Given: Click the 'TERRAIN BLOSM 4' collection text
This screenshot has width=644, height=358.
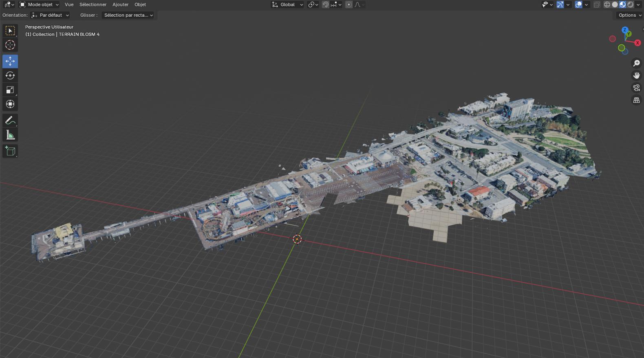Looking at the screenshot, I should 79,34.
